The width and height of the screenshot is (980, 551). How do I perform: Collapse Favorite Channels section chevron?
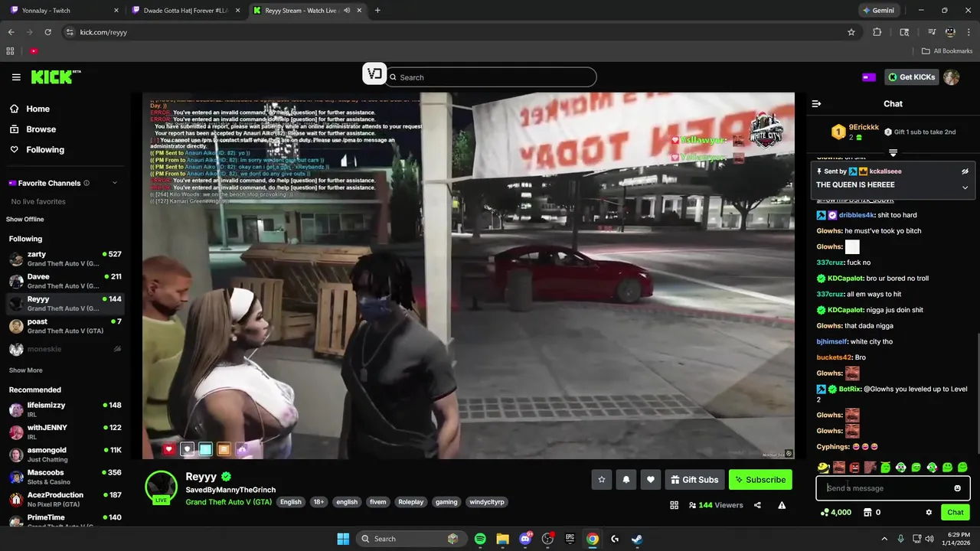[115, 183]
